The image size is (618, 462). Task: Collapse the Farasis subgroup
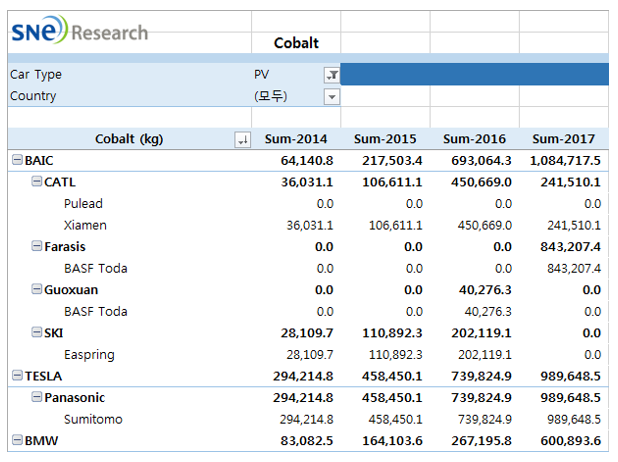click(37, 246)
